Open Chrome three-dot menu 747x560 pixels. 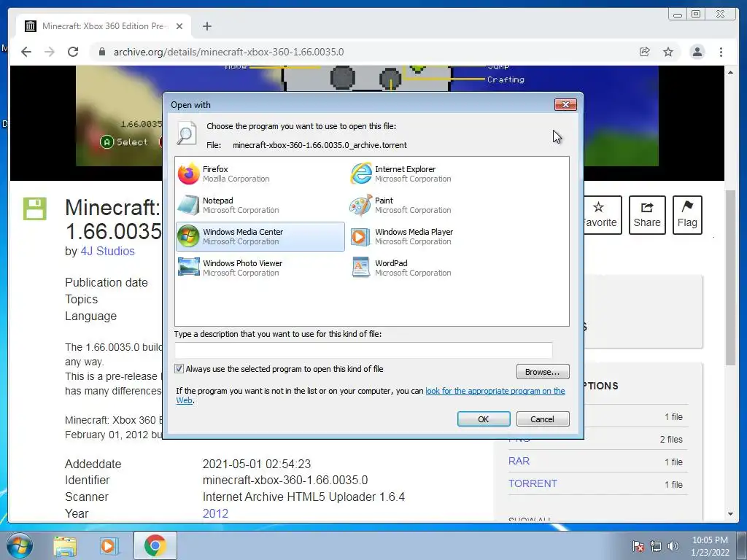721,52
